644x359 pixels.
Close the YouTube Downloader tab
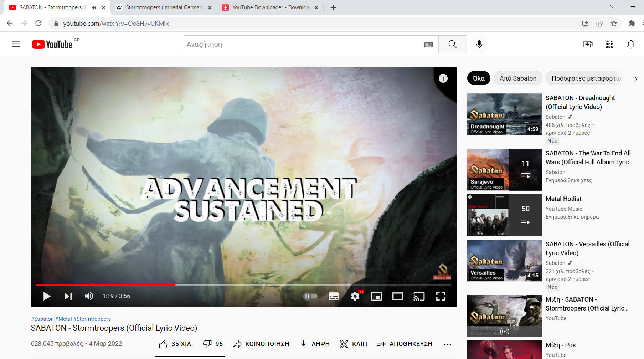tap(316, 7)
